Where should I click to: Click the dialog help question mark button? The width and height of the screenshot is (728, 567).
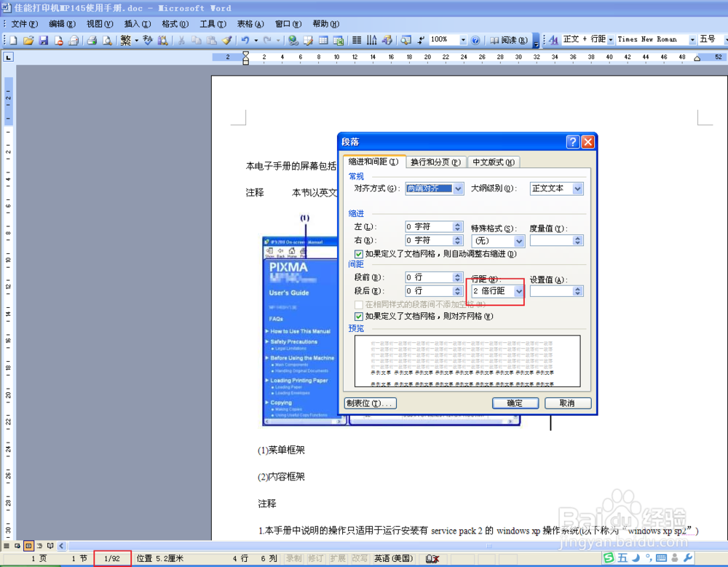pos(573,142)
